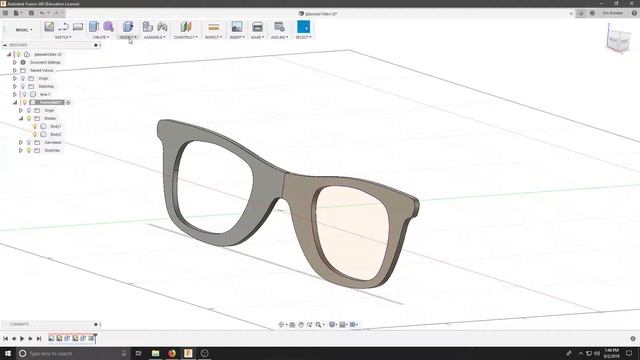Toggle visibility bulb of Body2
The height and width of the screenshot is (360, 640).
pos(35,134)
